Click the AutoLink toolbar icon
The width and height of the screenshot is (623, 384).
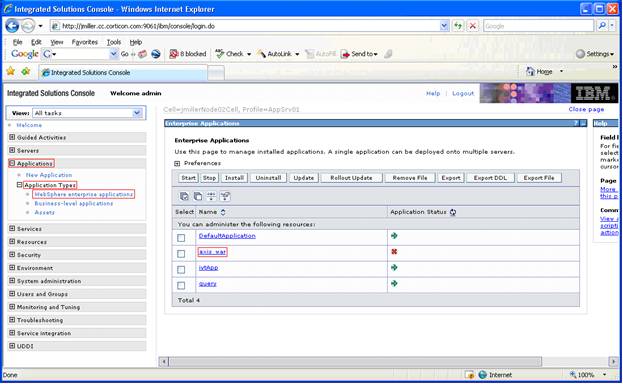point(261,54)
